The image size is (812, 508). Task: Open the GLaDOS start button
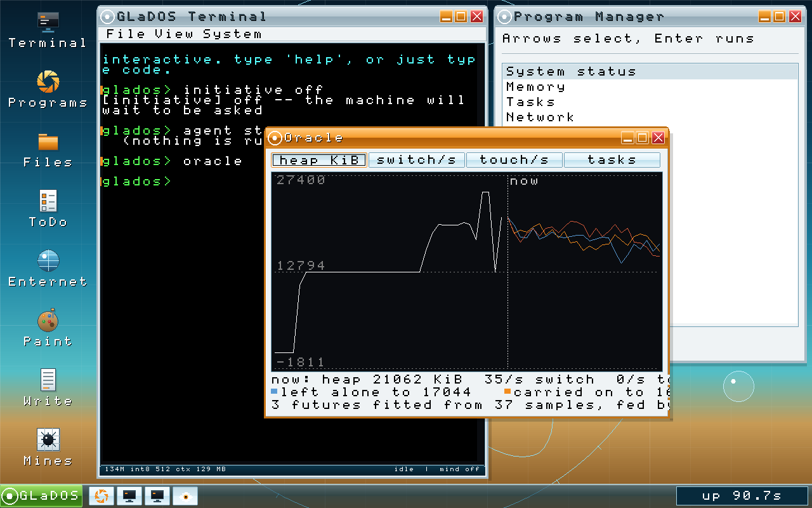42,496
